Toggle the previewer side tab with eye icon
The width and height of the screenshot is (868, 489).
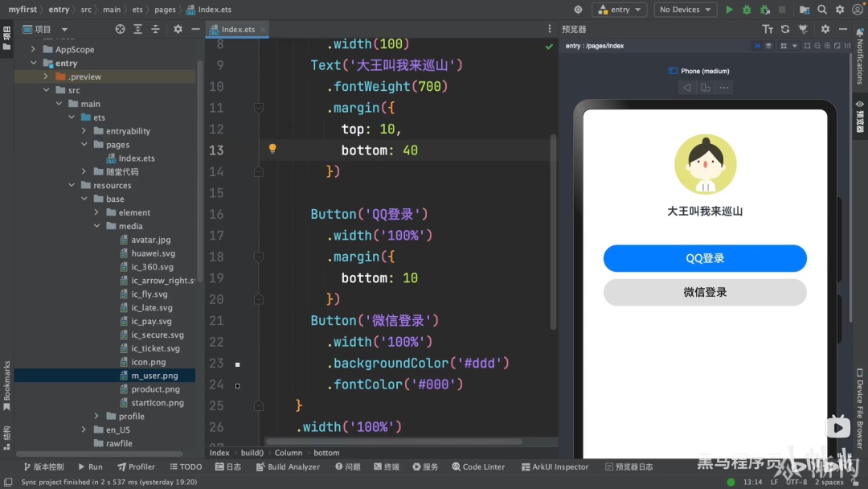coord(860,117)
